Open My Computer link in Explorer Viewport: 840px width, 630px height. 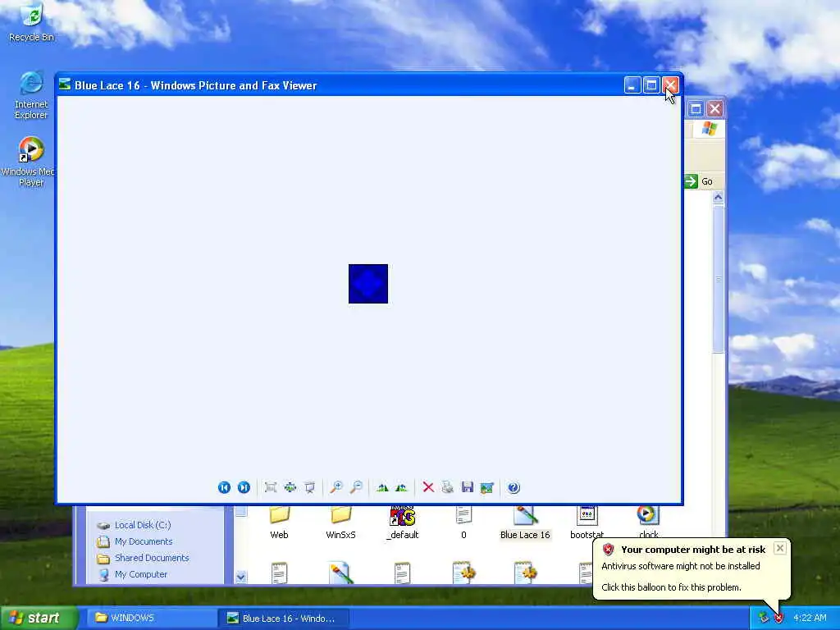(x=141, y=574)
